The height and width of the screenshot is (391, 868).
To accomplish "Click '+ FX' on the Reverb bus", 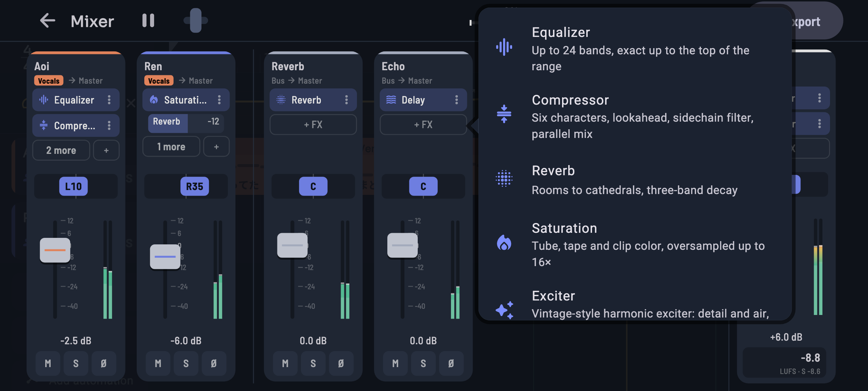I will coord(313,125).
